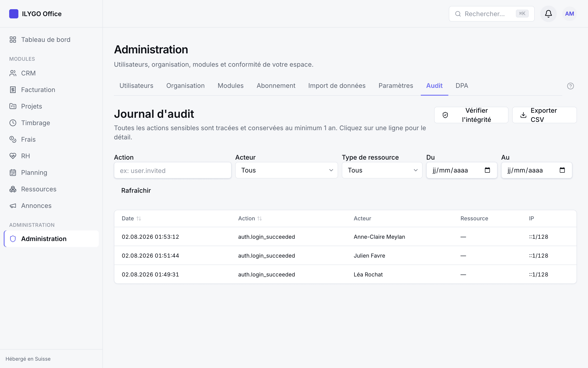The height and width of the screenshot is (368, 588).
Task: Click the Acteur column header
Action: pyautogui.click(x=362, y=218)
